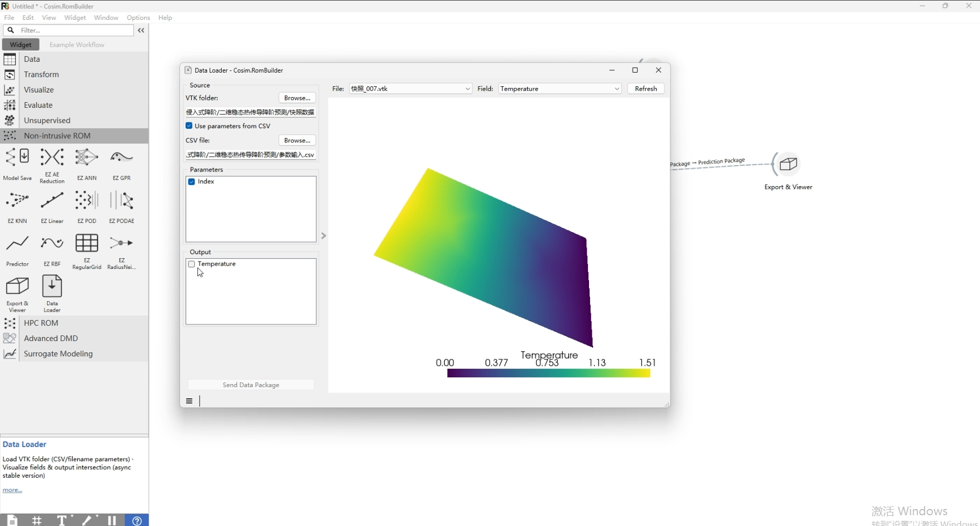980x526 pixels.
Task: Click the pause icon in bottom toolbar
Action: 112,520
